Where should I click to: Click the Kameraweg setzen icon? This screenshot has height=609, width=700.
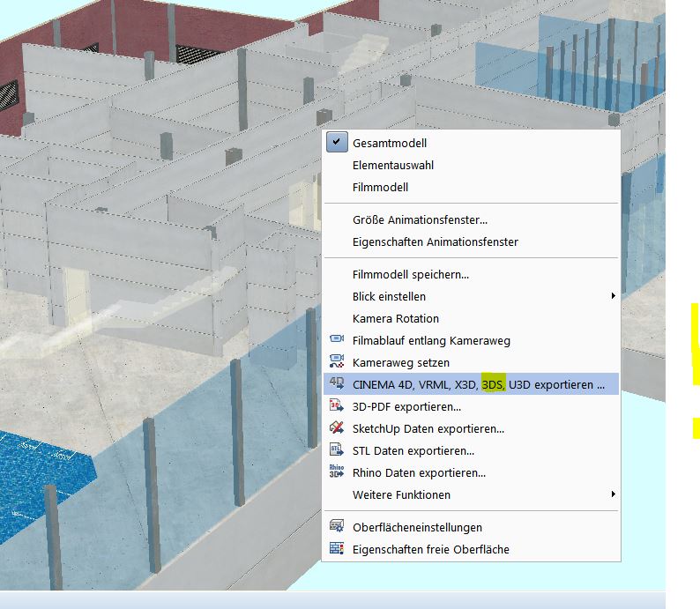[336, 362]
